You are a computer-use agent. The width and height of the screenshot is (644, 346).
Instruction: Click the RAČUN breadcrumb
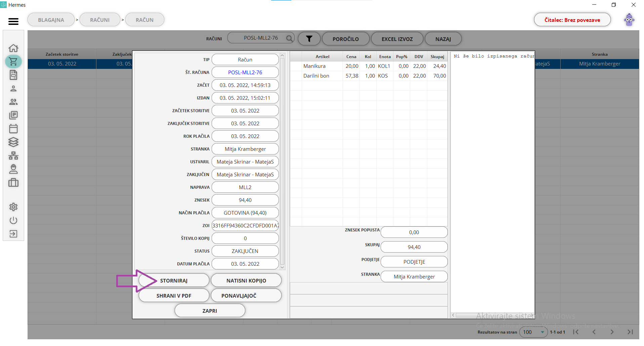145,20
